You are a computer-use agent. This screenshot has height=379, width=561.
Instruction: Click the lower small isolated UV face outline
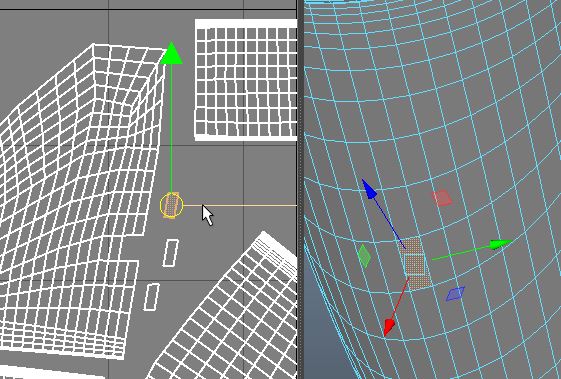click(152, 297)
